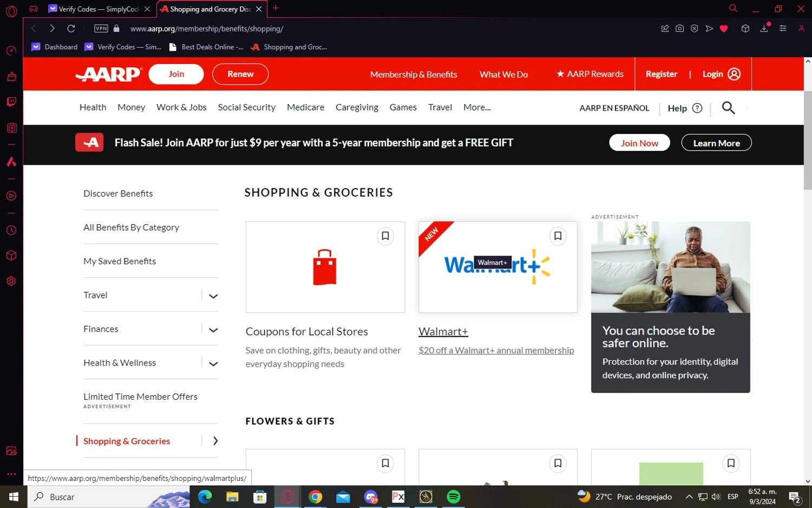Click Join Now in flash sale banner
Image resolution: width=812 pixels, height=508 pixels.
click(639, 143)
